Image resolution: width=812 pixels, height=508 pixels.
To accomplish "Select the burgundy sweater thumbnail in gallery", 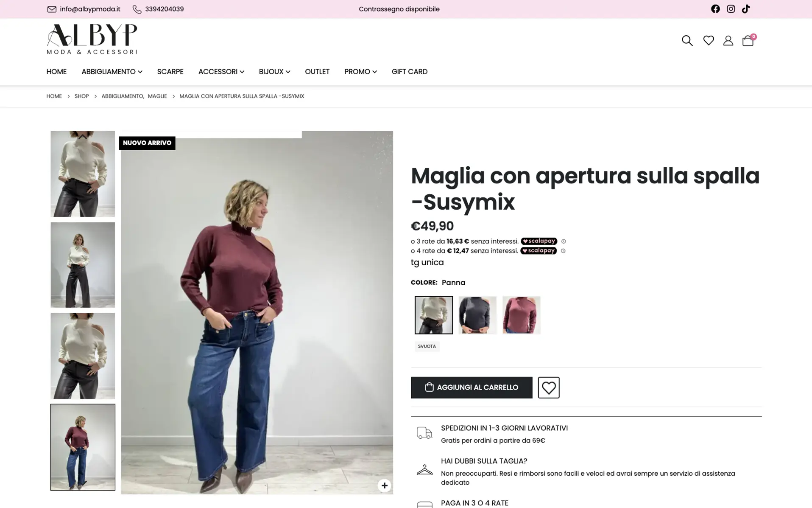I will tap(83, 447).
